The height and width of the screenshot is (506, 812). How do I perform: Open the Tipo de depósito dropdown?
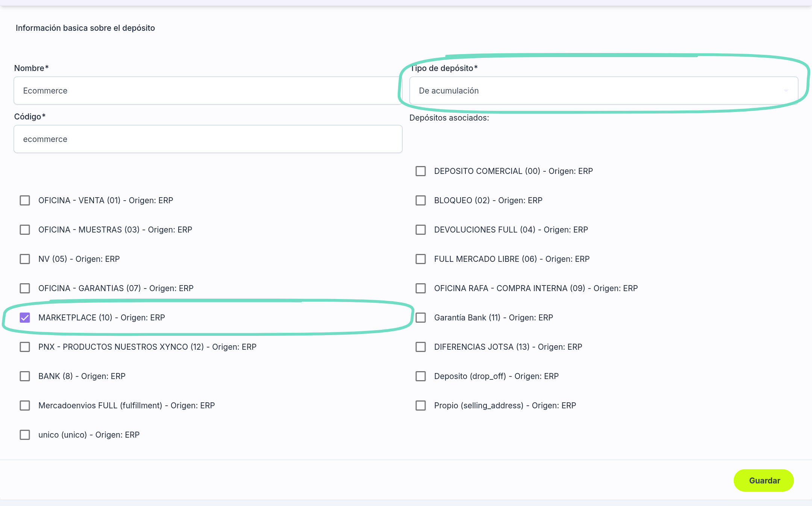point(603,91)
